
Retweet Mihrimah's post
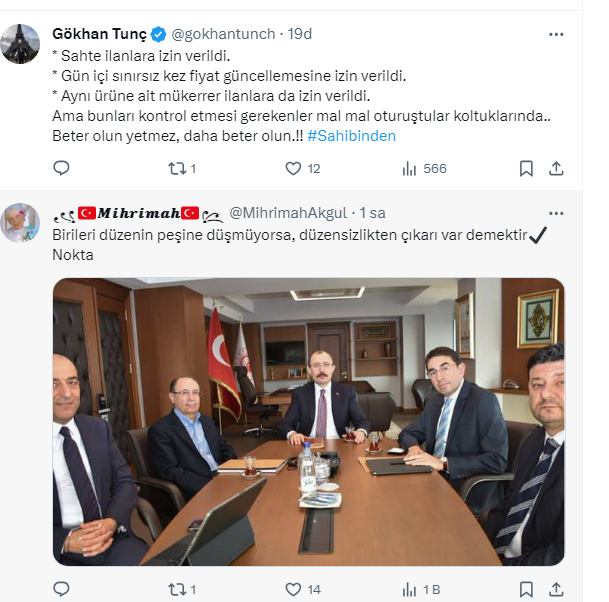[182, 590]
